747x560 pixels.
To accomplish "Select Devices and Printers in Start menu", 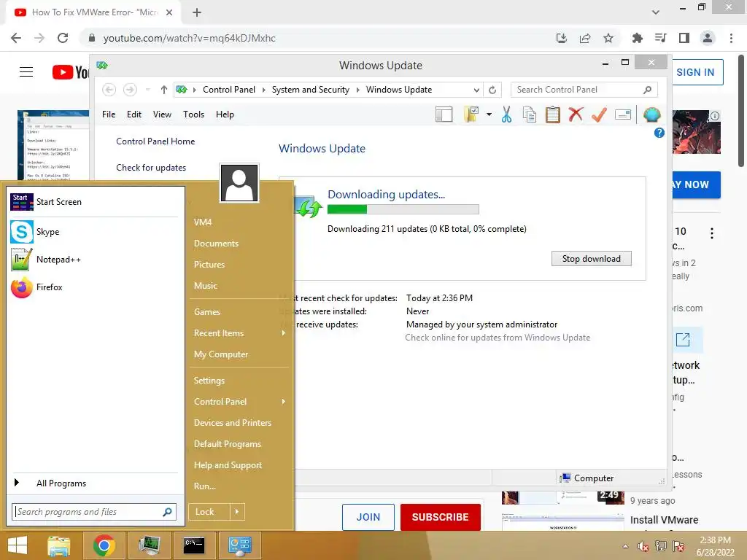I will tap(233, 423).
